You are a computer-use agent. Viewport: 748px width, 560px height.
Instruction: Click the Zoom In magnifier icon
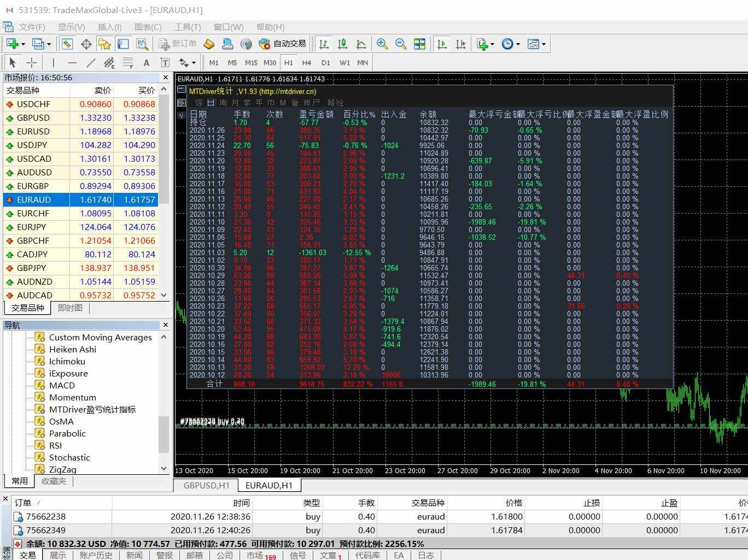pos(382,44)
